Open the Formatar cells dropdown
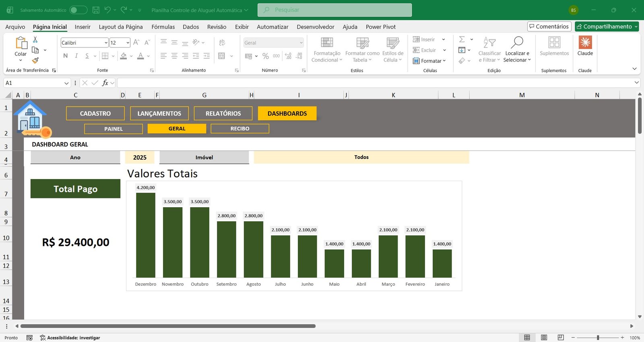The height and width of the screenshot is (342, 644). click(x=429, y=61)
